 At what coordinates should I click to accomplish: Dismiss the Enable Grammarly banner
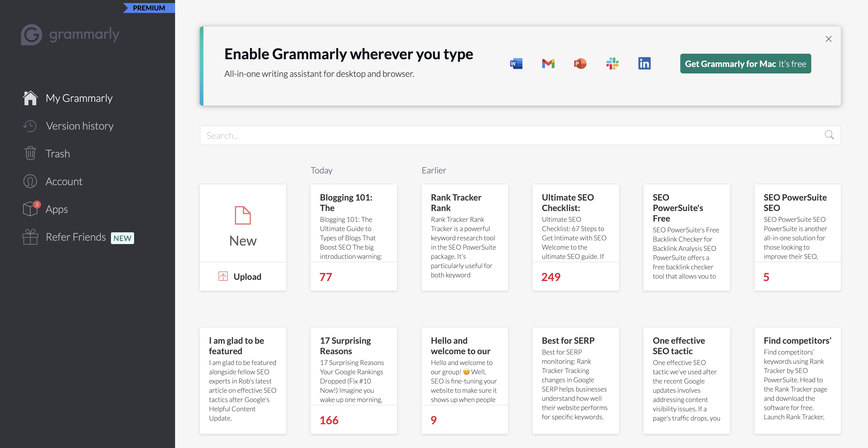click(829, 39)
